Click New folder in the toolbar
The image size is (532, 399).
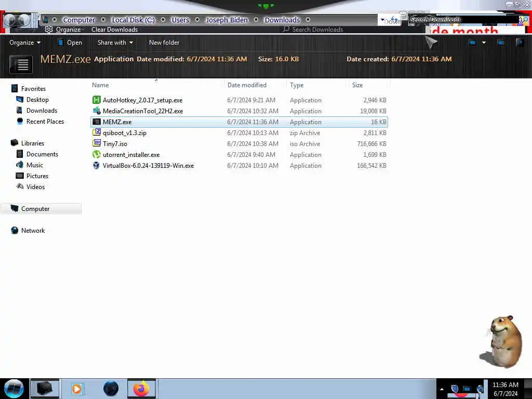pyautogui.click(x=164, y=43)
